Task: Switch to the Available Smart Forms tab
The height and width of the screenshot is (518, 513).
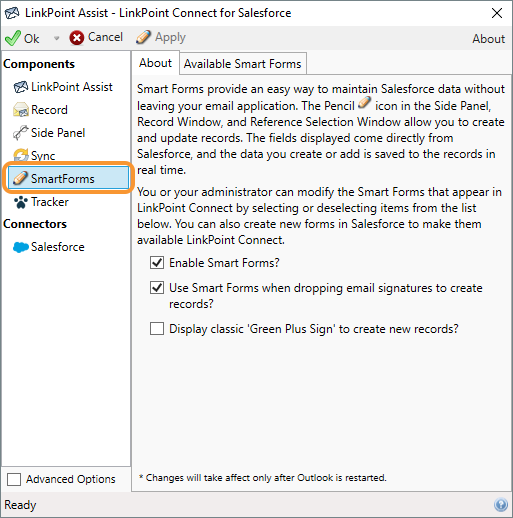Action: (x=243, y=63)
